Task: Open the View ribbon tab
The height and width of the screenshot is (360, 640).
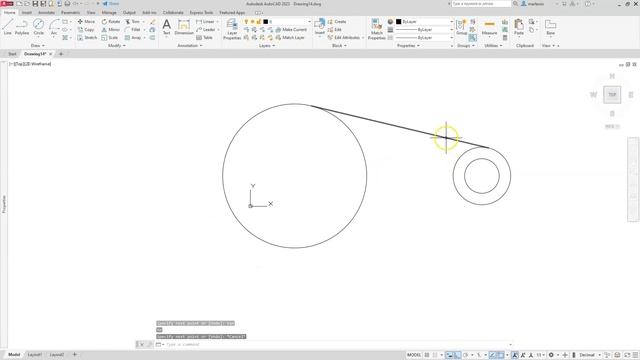Action: tap(91, 13)
